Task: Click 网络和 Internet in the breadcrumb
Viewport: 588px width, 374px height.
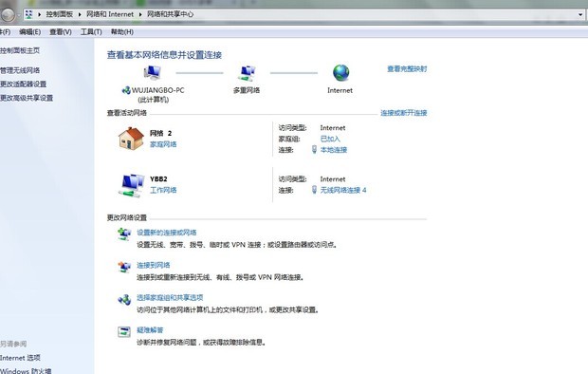Action: pos(110,14)
